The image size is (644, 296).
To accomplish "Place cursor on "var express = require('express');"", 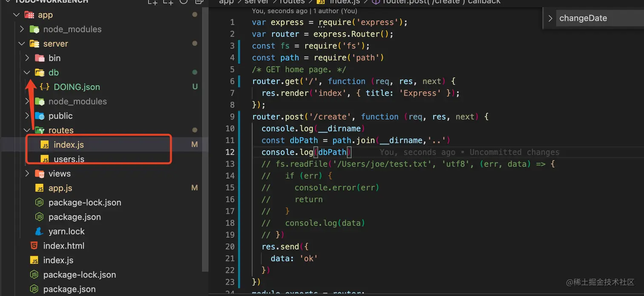I will pos(330,22).
